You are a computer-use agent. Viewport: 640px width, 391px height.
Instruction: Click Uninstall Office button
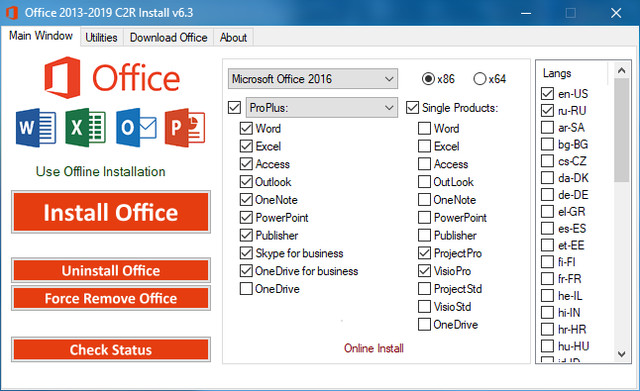pyautogui.click(x=111, y=271)
